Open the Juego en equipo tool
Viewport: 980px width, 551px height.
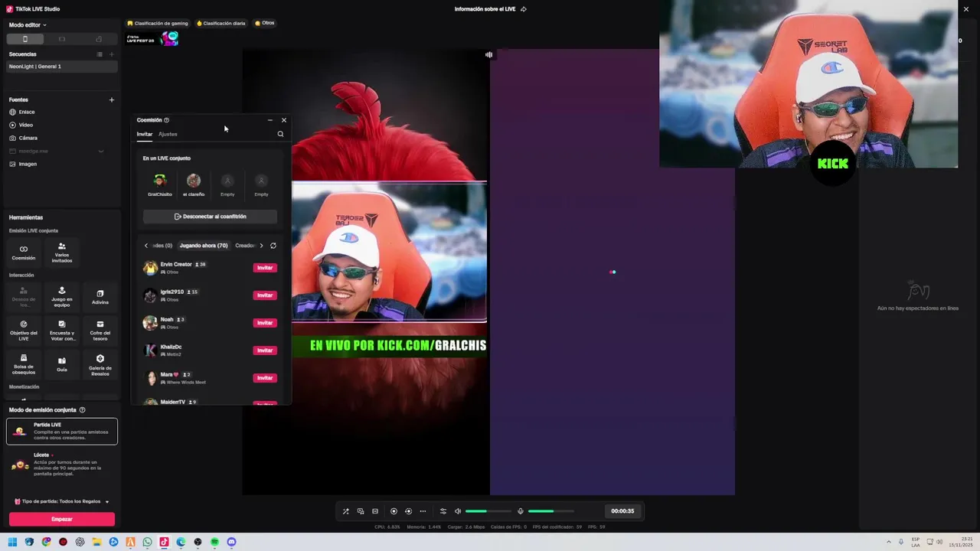[x=62, y=296]
